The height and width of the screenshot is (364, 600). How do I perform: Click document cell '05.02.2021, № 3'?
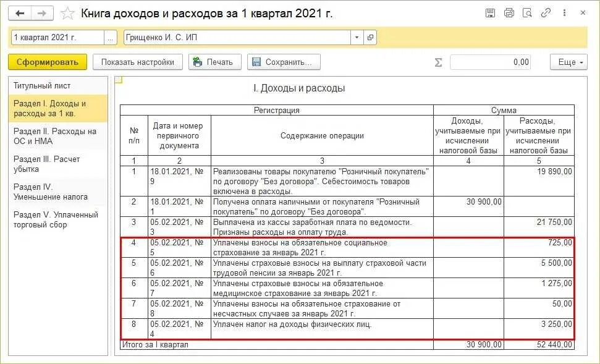[x=179, y=227]
